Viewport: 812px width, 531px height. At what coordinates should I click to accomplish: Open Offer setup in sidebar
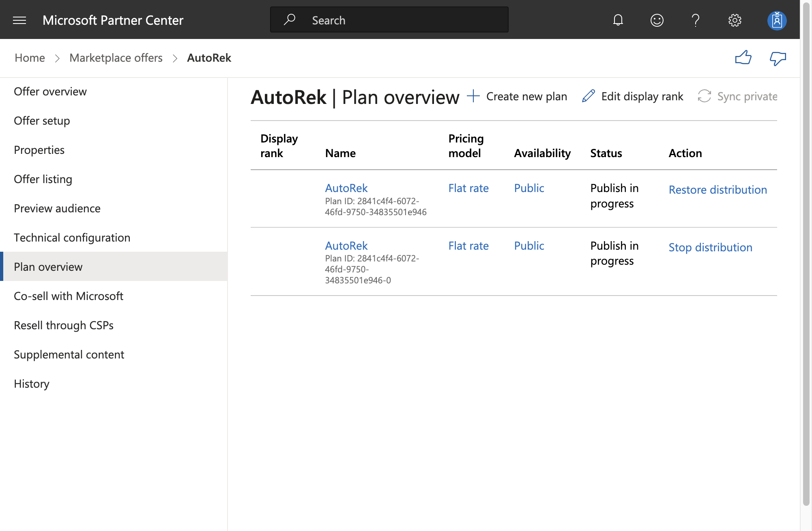coord(114,121)
